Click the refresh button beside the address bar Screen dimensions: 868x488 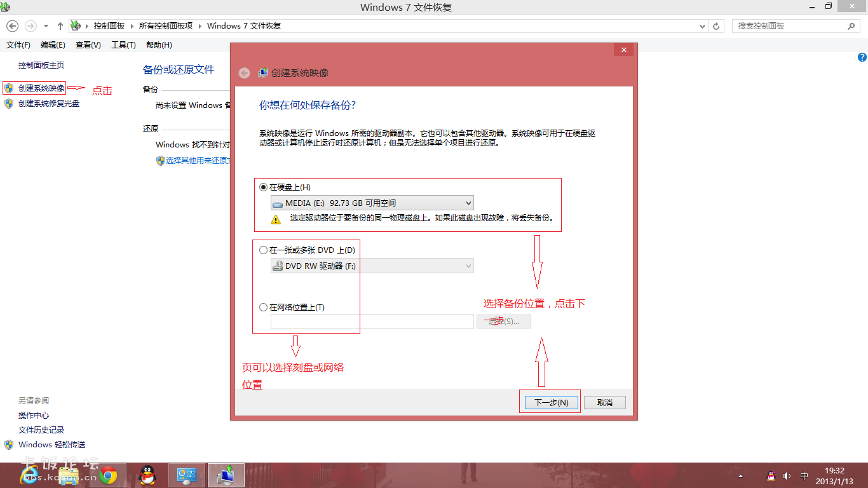coord(716,26)
